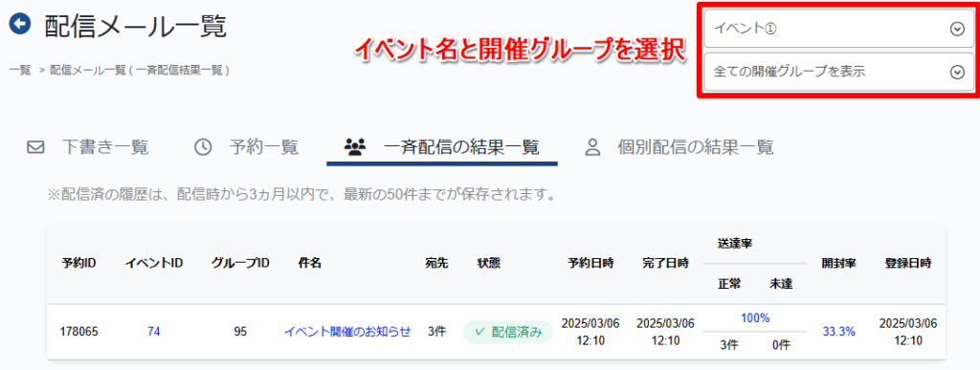Click the 配信メール一覧 ( 一斉配信結果一覧 ) breadcrumb text
Image resolution: width=980 pixels, height=370 pixels.
pyautogui.click(x=140, y=71)
